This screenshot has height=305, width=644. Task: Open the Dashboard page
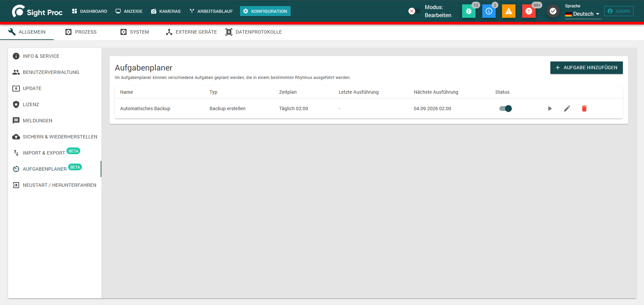click(90, 11)
